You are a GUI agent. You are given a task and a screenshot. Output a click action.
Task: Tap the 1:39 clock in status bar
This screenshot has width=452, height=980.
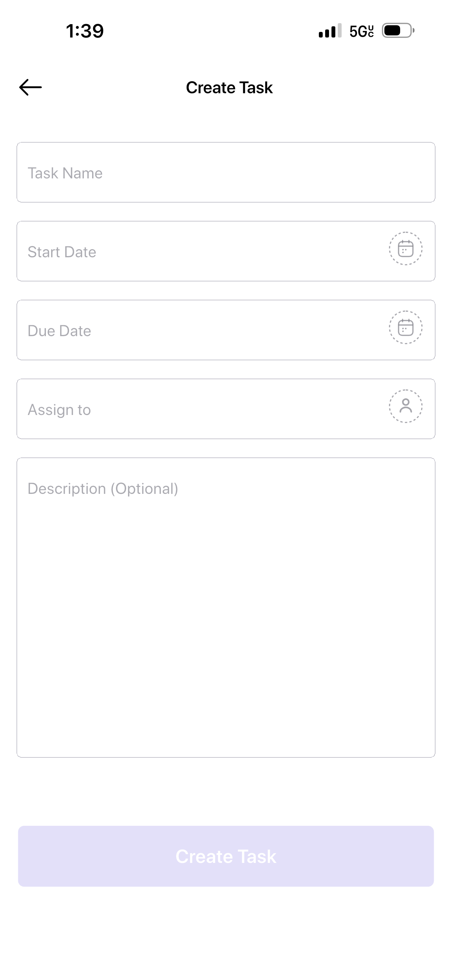[84, 31]
